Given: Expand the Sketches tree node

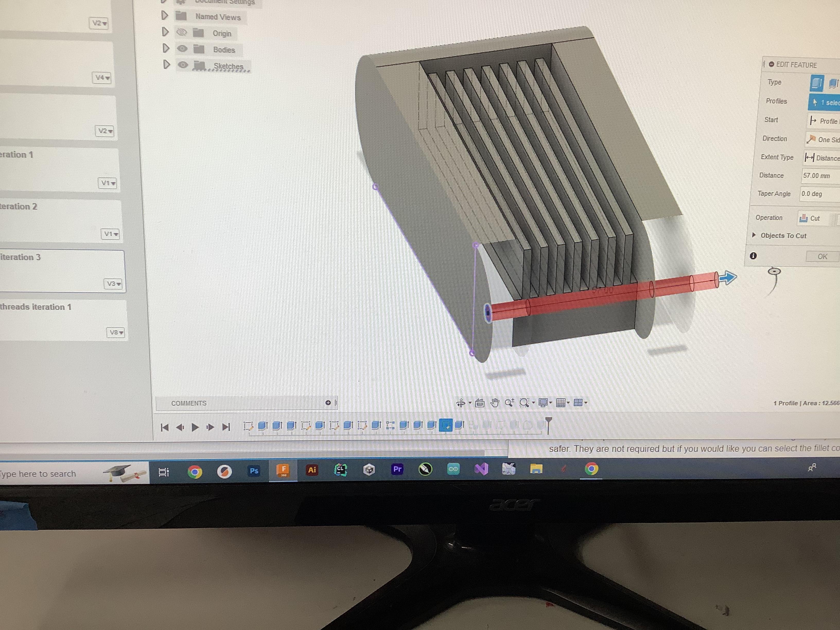Looking at the screenshot, I should (x=166, y=65).
